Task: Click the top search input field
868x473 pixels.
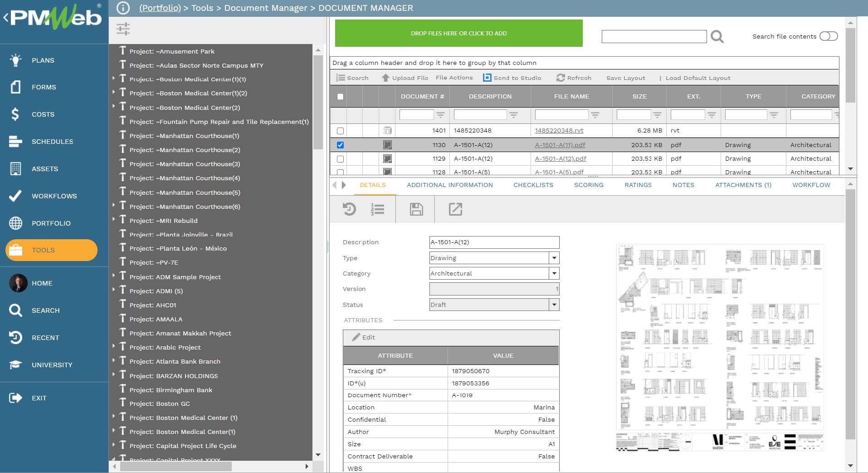Action: pos(654,36)
